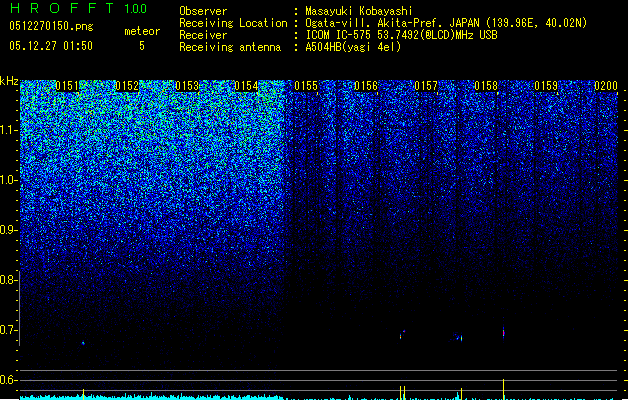Click the 0154 time marker
Screen dimensions: 629x400
(246, 86)
